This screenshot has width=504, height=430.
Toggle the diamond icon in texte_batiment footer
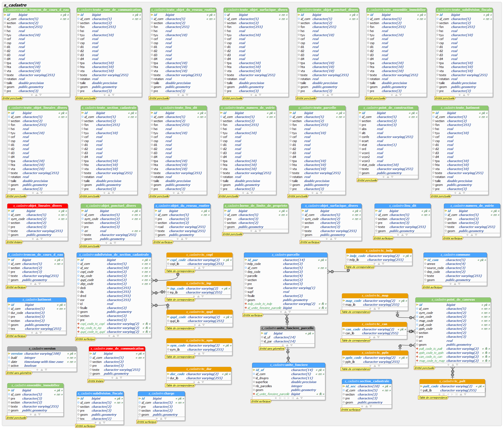(455, 193)
